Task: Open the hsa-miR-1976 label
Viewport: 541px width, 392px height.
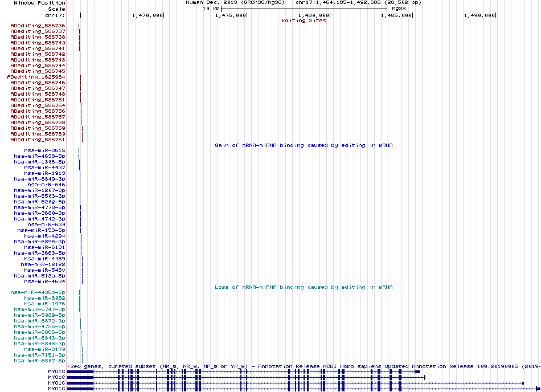Action: click(44, 304)
